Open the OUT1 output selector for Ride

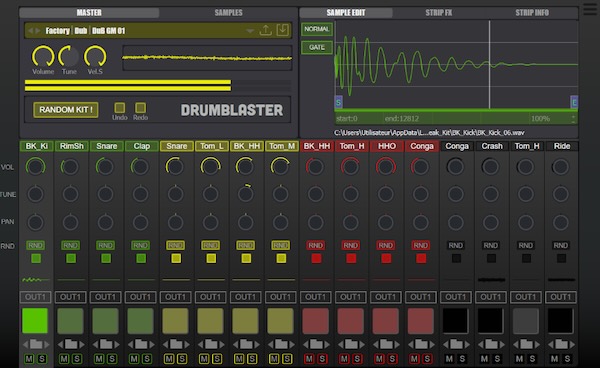561,297
